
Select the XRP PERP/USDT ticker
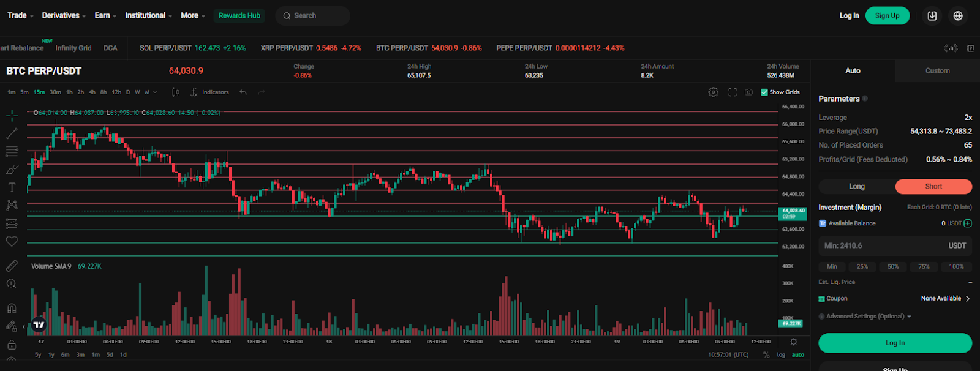tap(311, 48)
